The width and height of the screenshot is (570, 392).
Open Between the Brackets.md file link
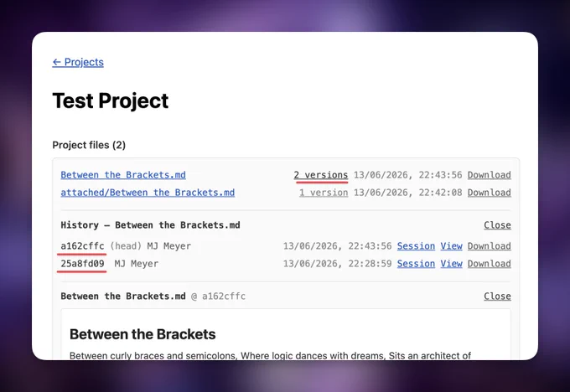point(123,175)
